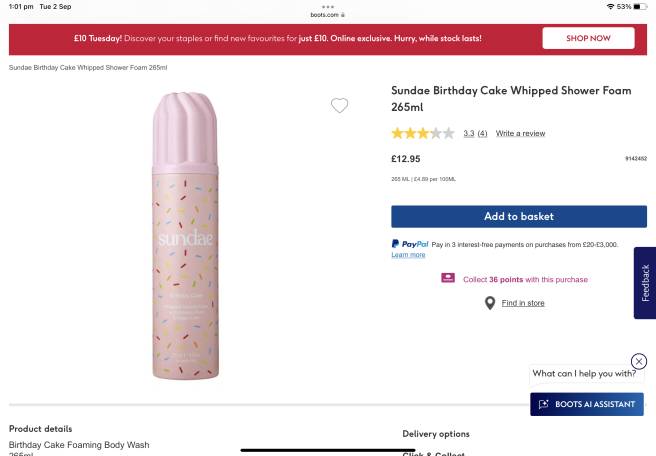Tap the Sundae shower foam product image

tap(185, 236)
